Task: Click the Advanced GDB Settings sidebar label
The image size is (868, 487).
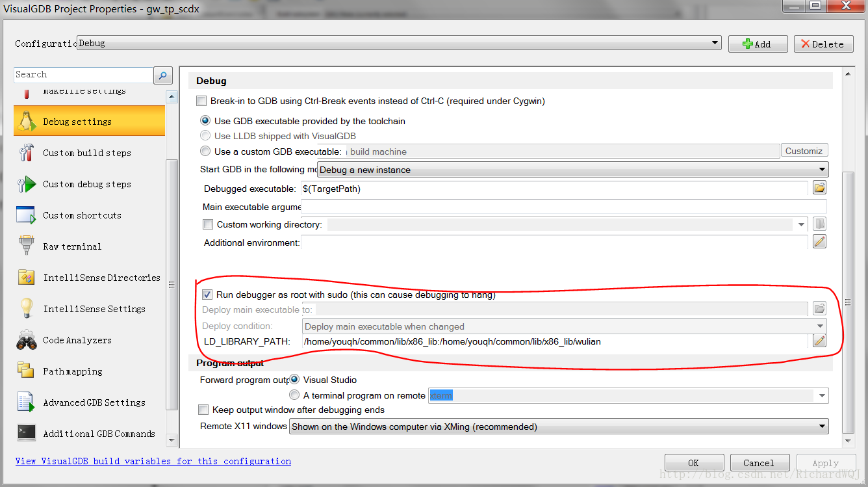Action: click(94, 402)
